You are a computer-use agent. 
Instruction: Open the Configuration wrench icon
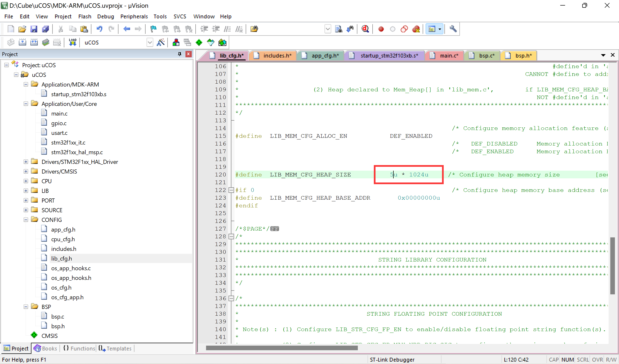[453, 29]
